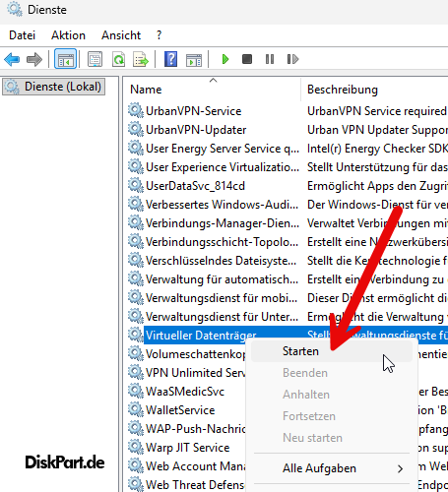Click gear icon of UserDataSvc_814cd
This screenshot has width=448, height=492.
click(x=136, y=185)
